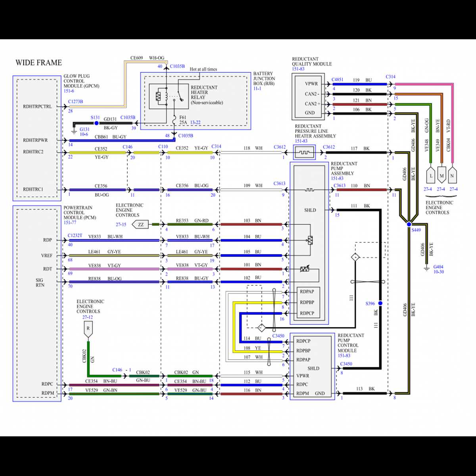
Task: Click the 116 BN wire label
Action: pos(252,390)
